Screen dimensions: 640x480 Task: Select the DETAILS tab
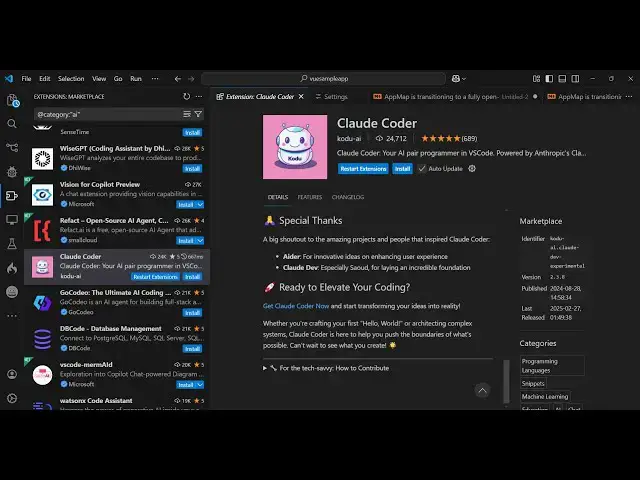click(278, 197)
